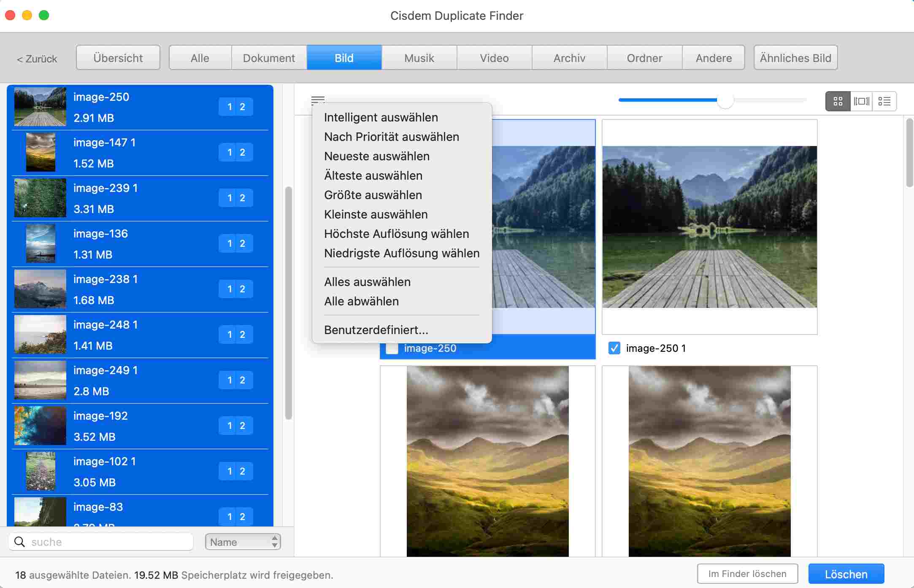This screenshot has height=588, width=914.
Task: Uncheck the image-250 1 checkbox
Action: [x=614, y=348]
